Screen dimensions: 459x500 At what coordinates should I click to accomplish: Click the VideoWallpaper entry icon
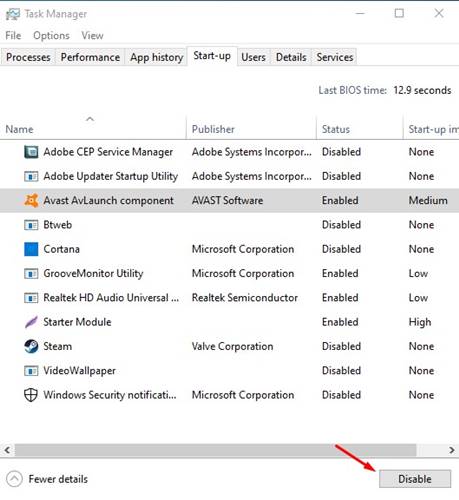[31, 371]
